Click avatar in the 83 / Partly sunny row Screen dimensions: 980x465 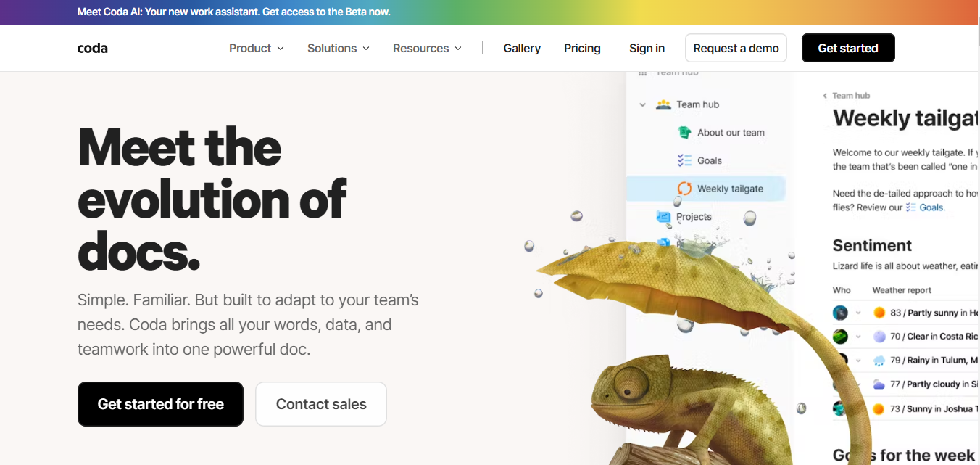coord(840,313)
